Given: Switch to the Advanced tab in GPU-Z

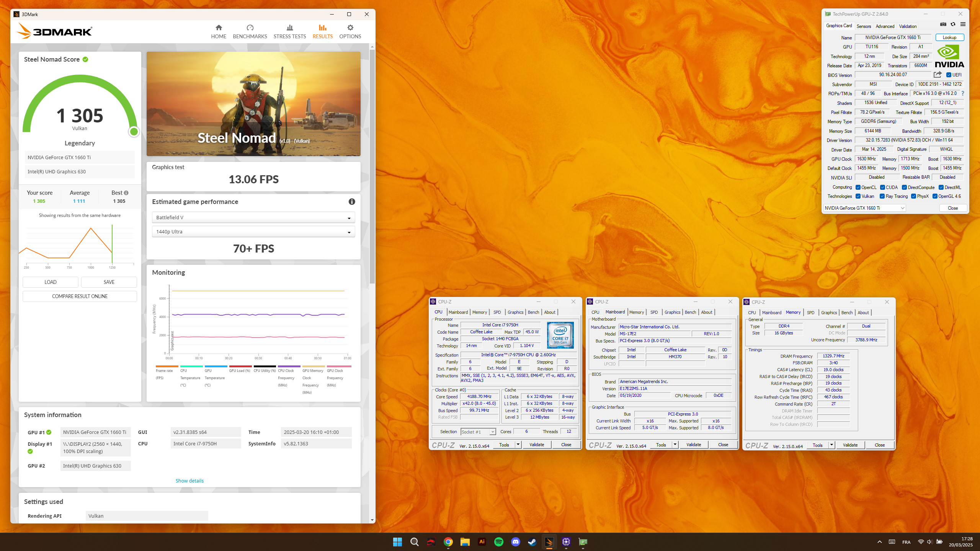Looking at the screenshot, I should (885, 26).
